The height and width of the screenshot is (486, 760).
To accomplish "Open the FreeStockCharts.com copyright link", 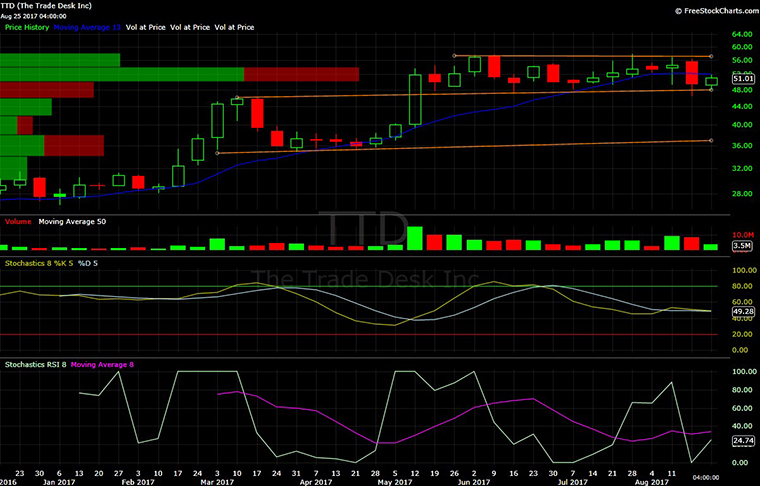I will coord(717,11).
